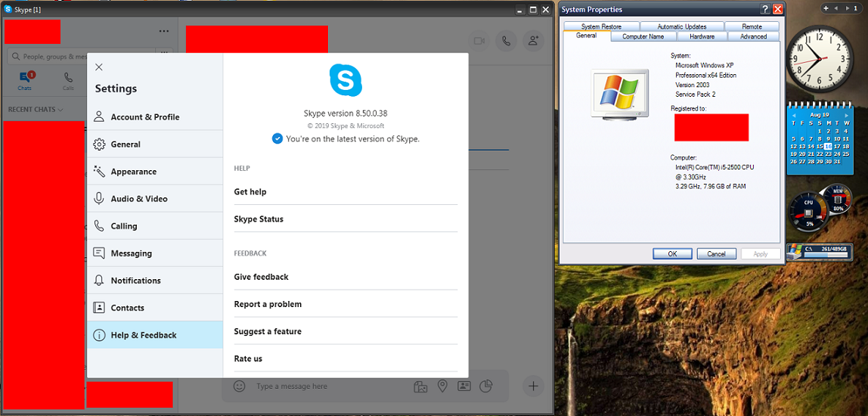Click Cancel in System Properties
This screenshot has height=416, width=868.
716,253
